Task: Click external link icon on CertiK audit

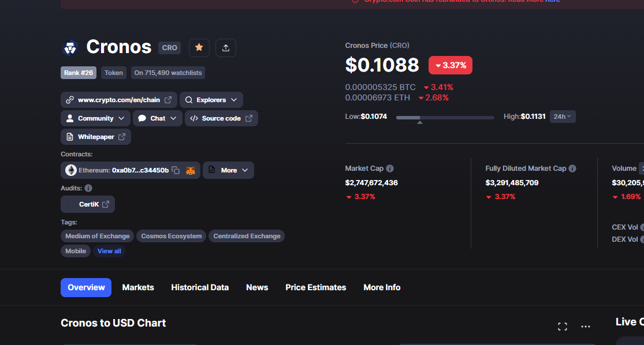Action: [x=106, y=204]
